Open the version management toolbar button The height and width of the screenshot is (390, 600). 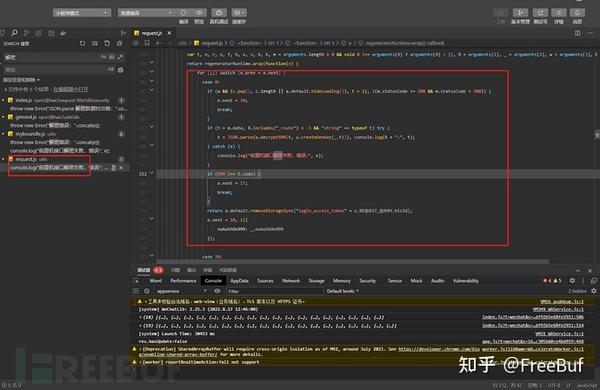tap(520, 13)
